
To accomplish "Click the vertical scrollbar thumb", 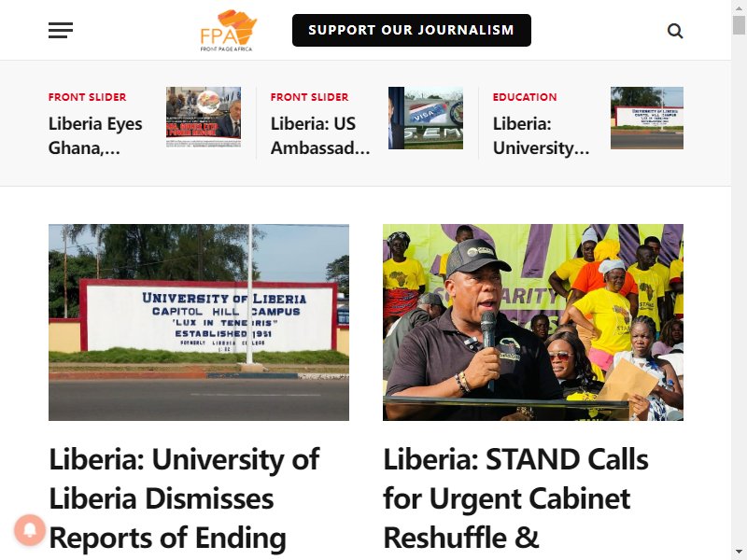I will 739,25.
